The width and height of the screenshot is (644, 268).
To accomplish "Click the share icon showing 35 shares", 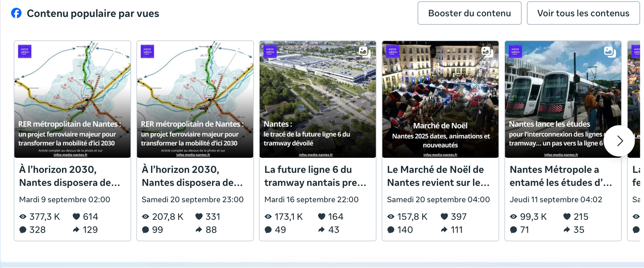I will [567, 230].
